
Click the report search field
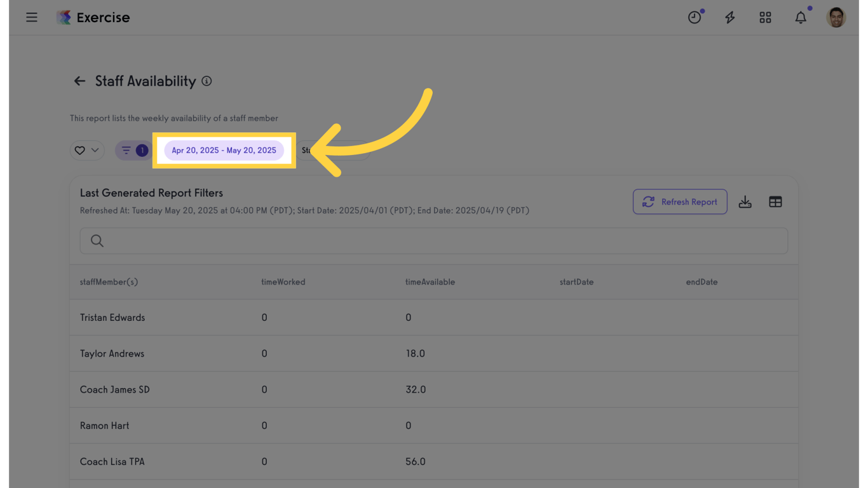(x=434, y=241)
